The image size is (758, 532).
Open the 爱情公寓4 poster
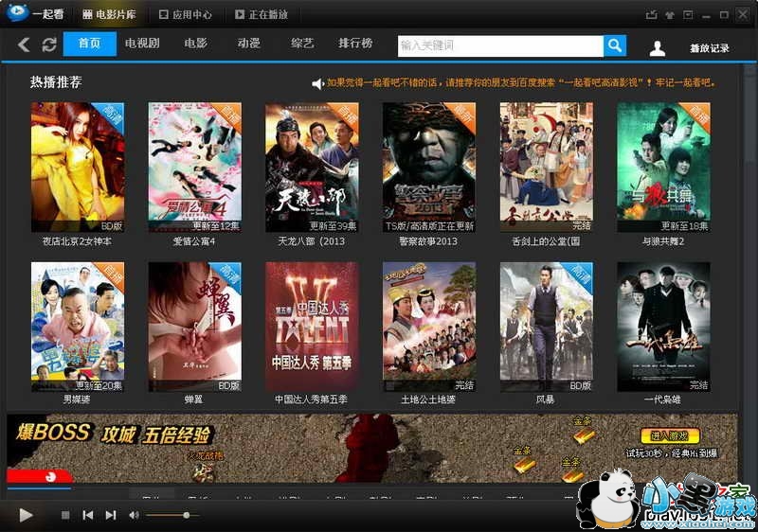(195, 167)
